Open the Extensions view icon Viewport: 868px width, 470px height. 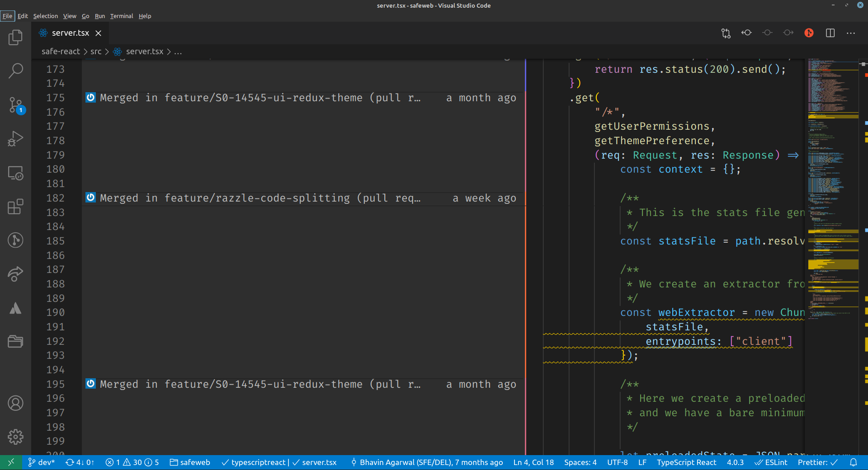15,207
